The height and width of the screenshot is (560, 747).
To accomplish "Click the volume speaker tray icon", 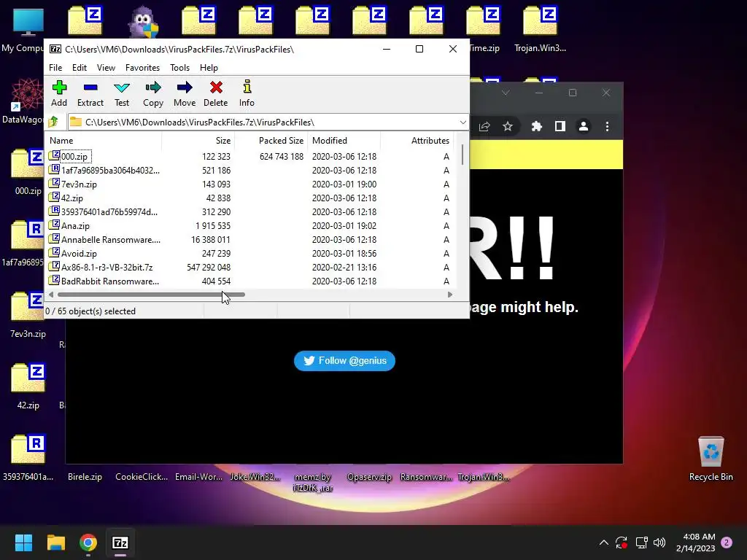I will [659, 542].
